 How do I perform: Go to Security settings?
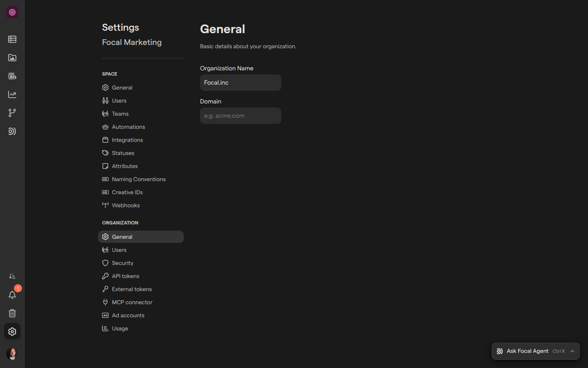[141, 263]
